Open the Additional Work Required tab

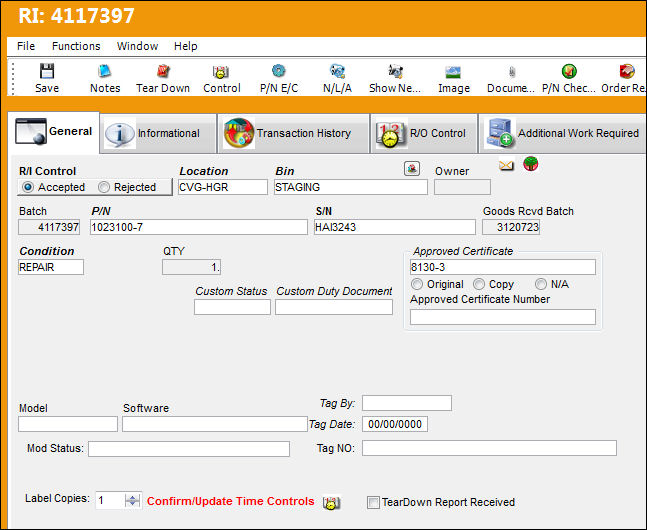(x=562, y=133)
